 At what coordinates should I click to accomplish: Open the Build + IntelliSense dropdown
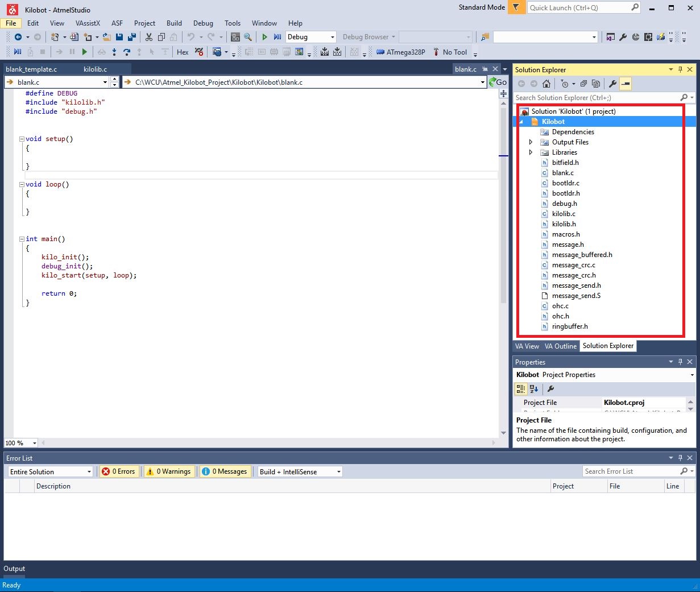[x=300, y=471]
